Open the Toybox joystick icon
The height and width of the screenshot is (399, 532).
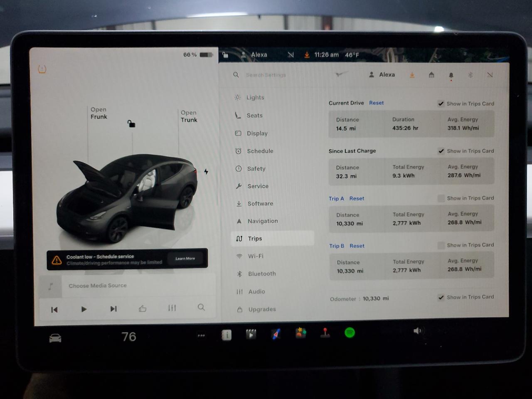coord(325,332)
